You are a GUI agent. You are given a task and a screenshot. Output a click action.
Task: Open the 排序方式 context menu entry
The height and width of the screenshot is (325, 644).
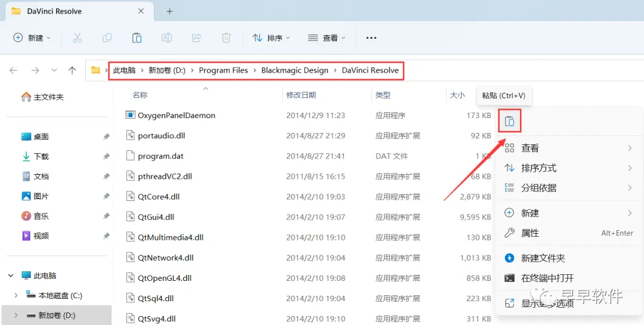569,168
